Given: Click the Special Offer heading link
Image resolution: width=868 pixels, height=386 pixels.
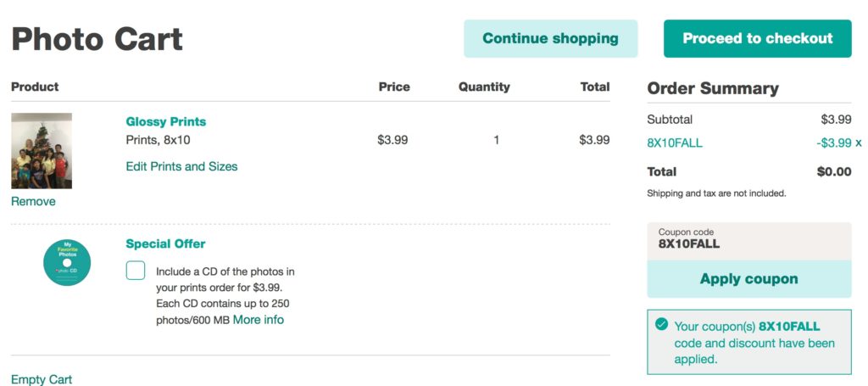Looking at the screenshot, I should [165, 243].
